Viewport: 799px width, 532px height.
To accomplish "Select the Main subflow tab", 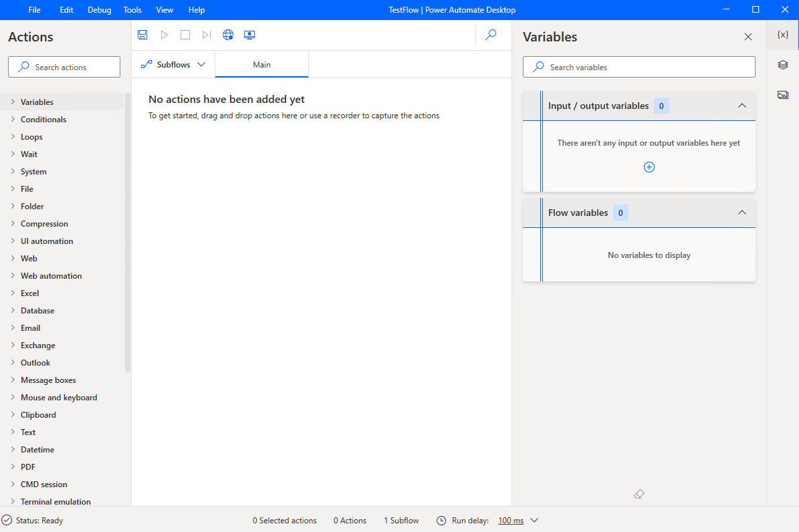I will click(x=261, y=64).
